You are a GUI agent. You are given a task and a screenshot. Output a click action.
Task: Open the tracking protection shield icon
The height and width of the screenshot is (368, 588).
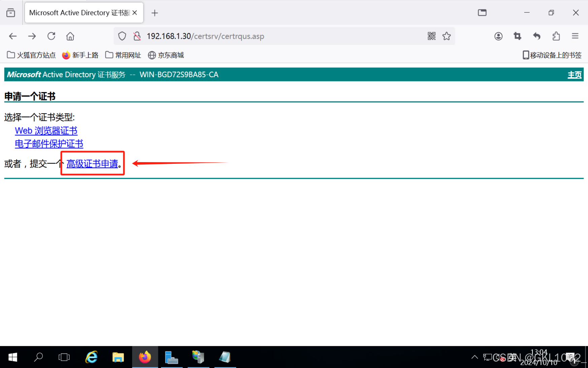pos(122,36)
